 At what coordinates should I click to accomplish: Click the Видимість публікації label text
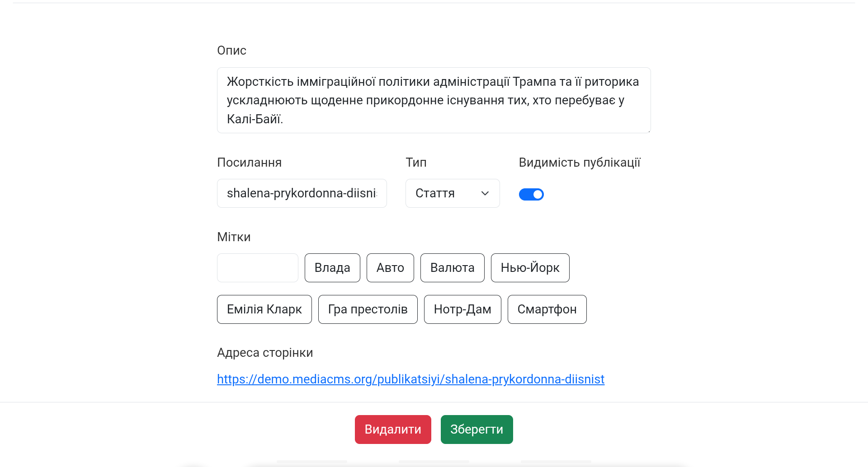coord(579,162)
